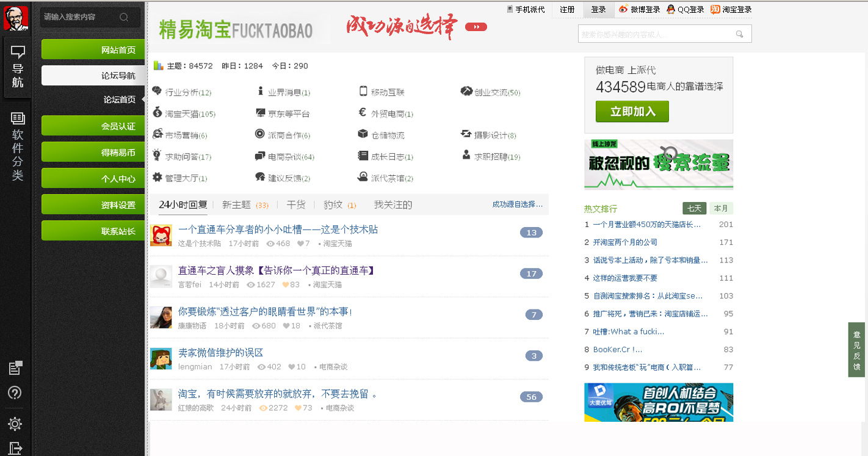Select the 七天 hot ranking toggle
868x456 pixels.
(x=694, y=208)
